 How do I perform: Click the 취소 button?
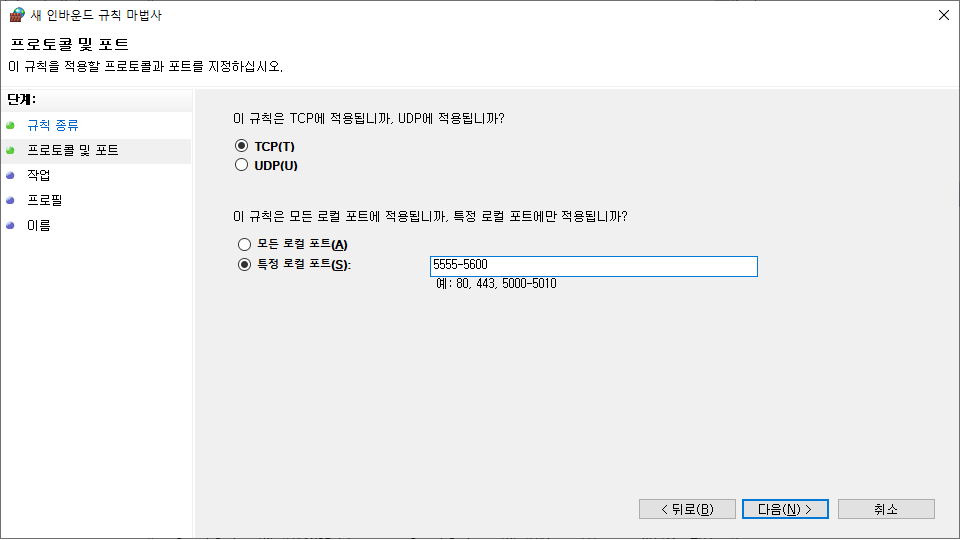[x=886, y=509]
